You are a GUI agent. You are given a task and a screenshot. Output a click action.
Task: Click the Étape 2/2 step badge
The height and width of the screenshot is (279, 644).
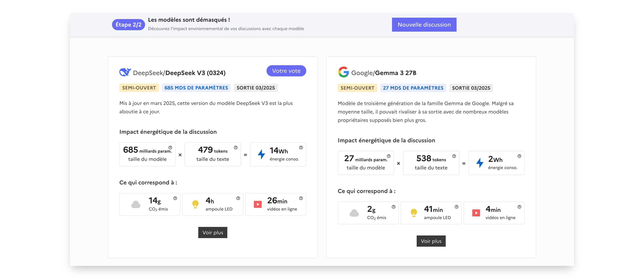coord(128,24)
